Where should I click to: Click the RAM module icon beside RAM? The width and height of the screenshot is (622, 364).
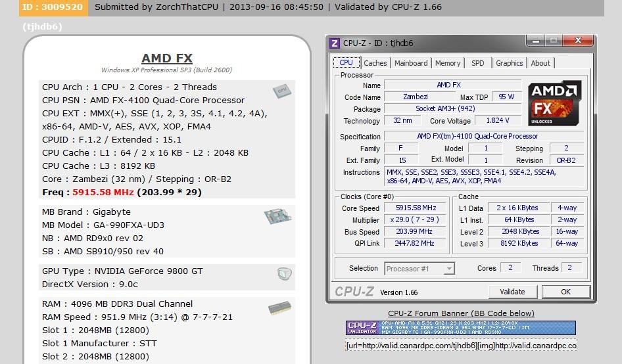tap(279, 307)
